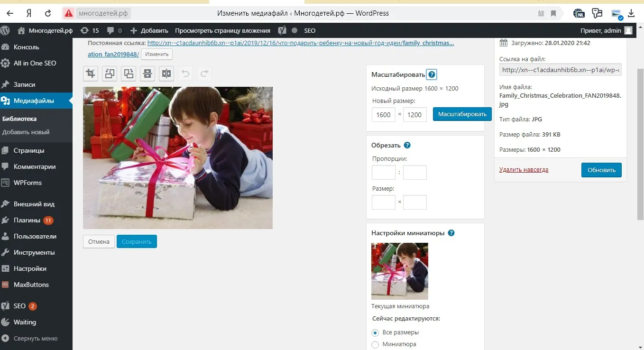Image resolution: width=644 pixels, height=350 pixels.
Task: Focus second Размер crop field
Action: coord(415,202)
